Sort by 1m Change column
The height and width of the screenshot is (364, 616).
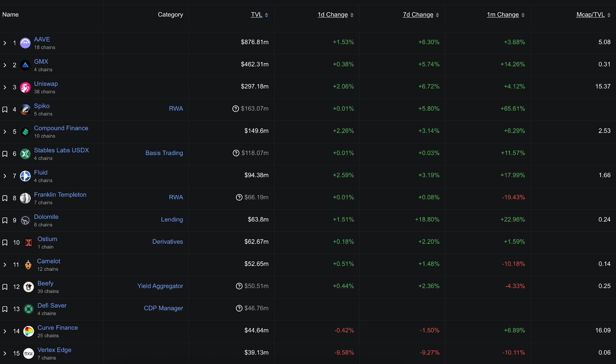(x=506, y=15)
